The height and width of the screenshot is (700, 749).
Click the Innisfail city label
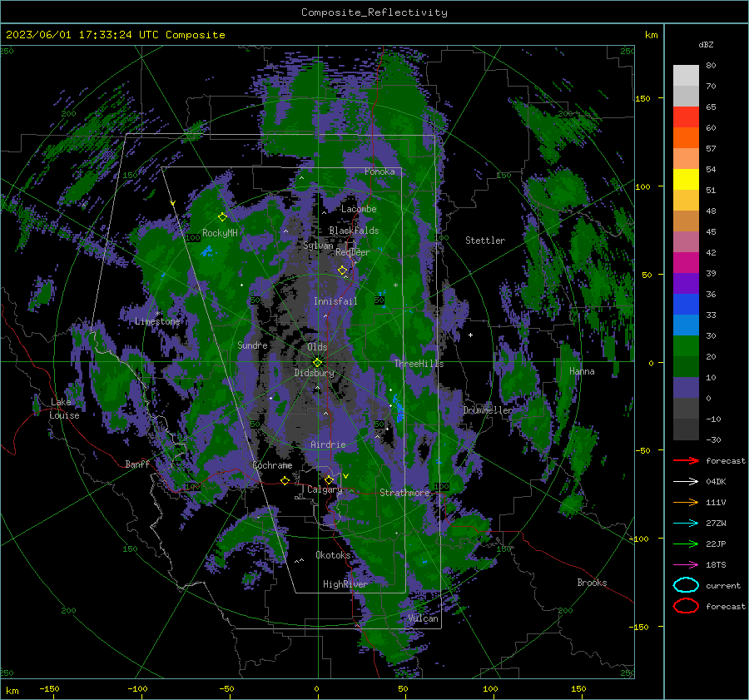[335, 301]
